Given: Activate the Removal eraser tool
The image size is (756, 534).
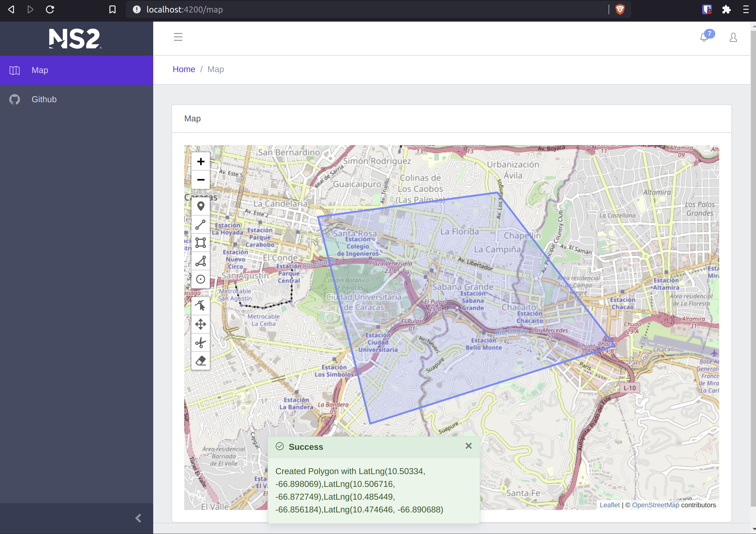Looking at the screenshot, I should click(x=201, y=361).
